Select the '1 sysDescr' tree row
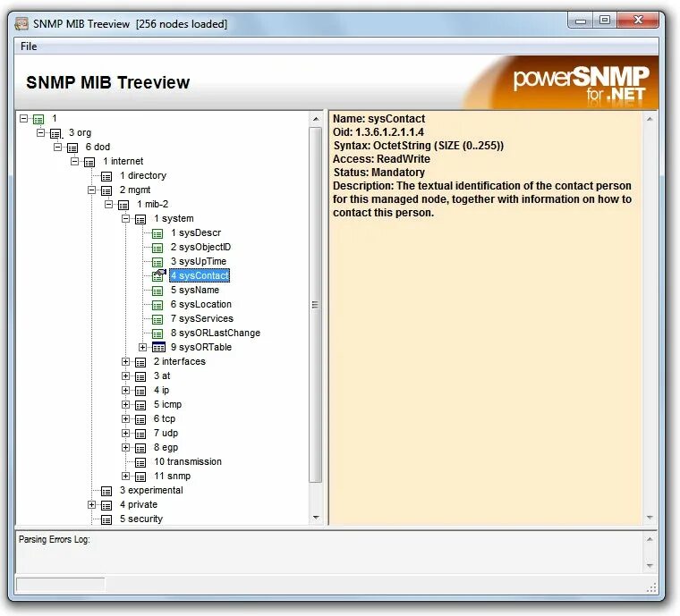 [x=196, y=232]
